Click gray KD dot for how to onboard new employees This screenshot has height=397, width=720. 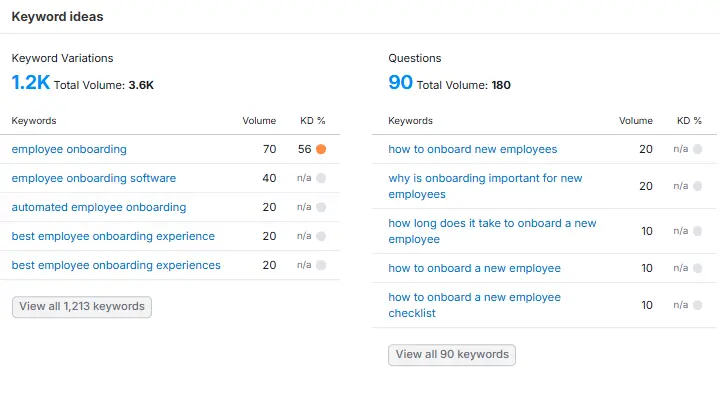698,149
